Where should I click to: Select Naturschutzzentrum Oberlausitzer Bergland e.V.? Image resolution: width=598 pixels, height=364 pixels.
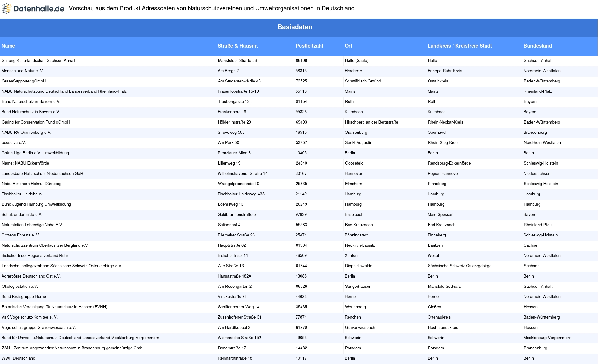pyautogui.click(x=45, y=245)
